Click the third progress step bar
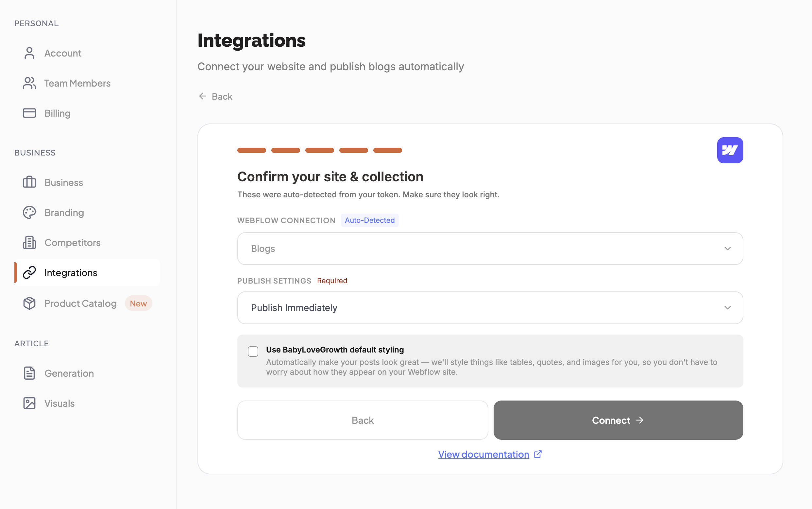This screenshot has height=509, width=812. tap(320, 150)
